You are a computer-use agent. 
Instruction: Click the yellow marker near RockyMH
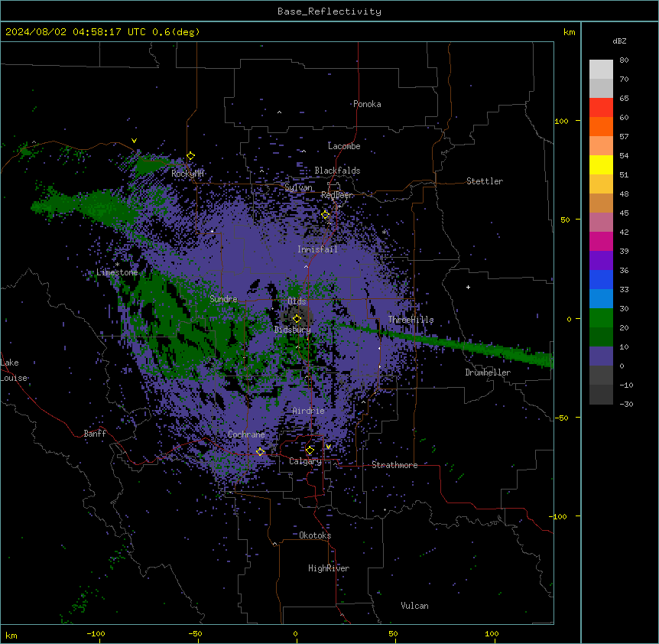point(191,156)
